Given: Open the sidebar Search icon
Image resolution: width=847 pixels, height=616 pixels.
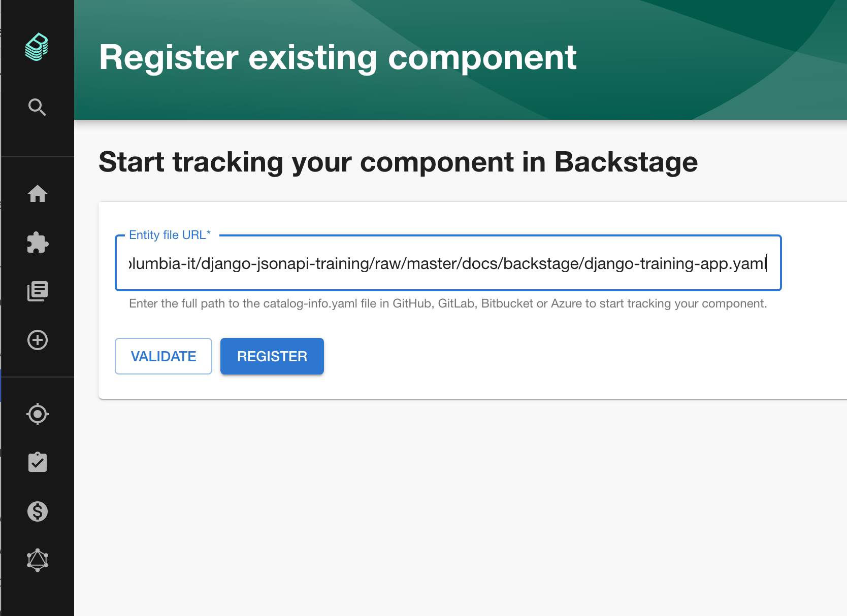Looking at the screenshot, I should tap(37, 107).
